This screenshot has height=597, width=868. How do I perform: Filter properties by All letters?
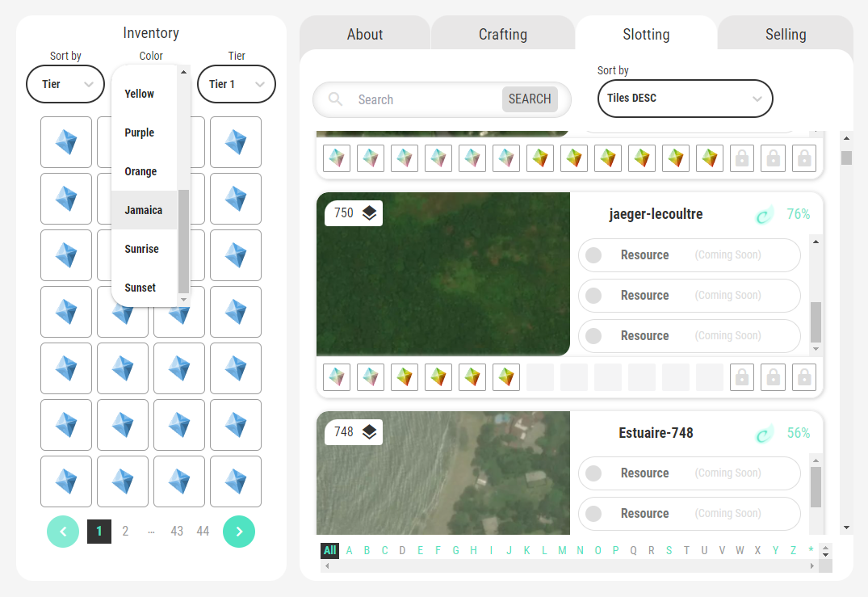[x=330, y=550]
